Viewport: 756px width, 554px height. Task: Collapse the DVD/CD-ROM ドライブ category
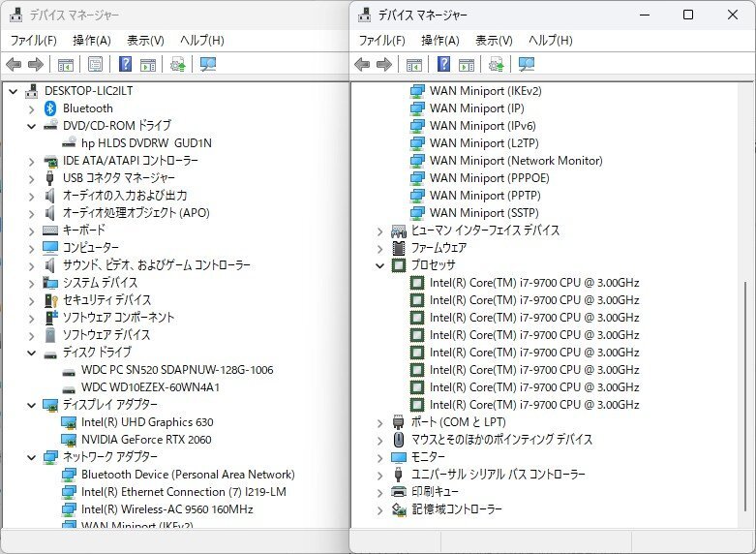click(x=32, y=127)
